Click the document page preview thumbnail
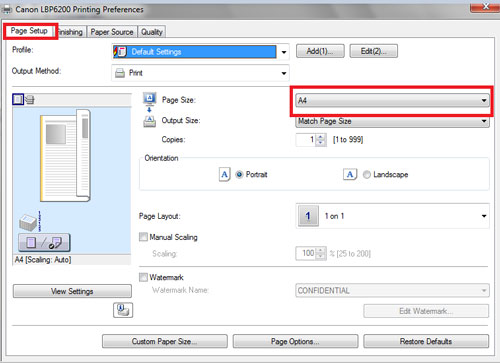 click(65, 156)
